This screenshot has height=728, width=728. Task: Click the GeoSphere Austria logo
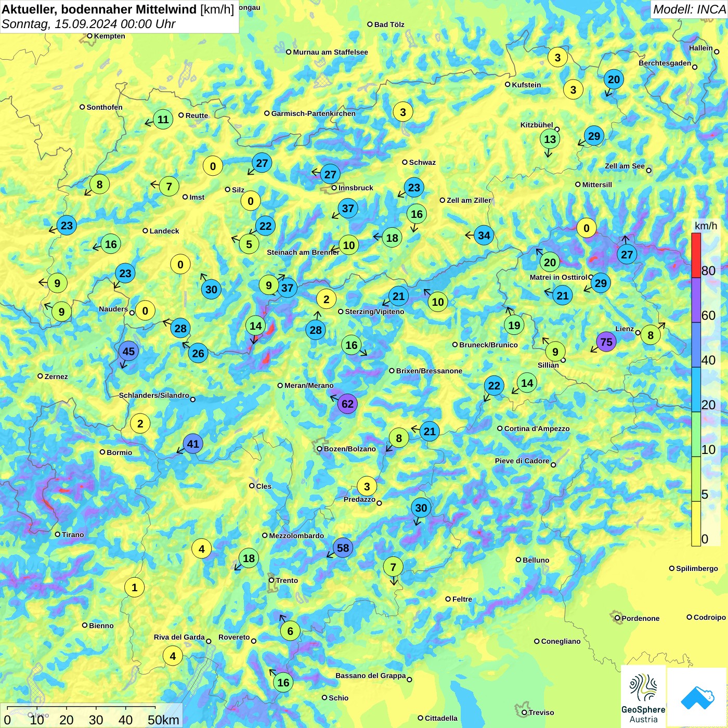pyautogui.click(x=643, y=697)
